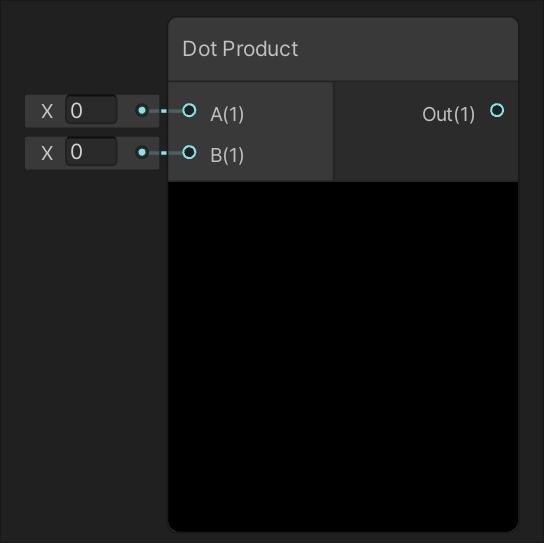
Task: Click the Out(1) output port circle
Action: click(497, 110)
